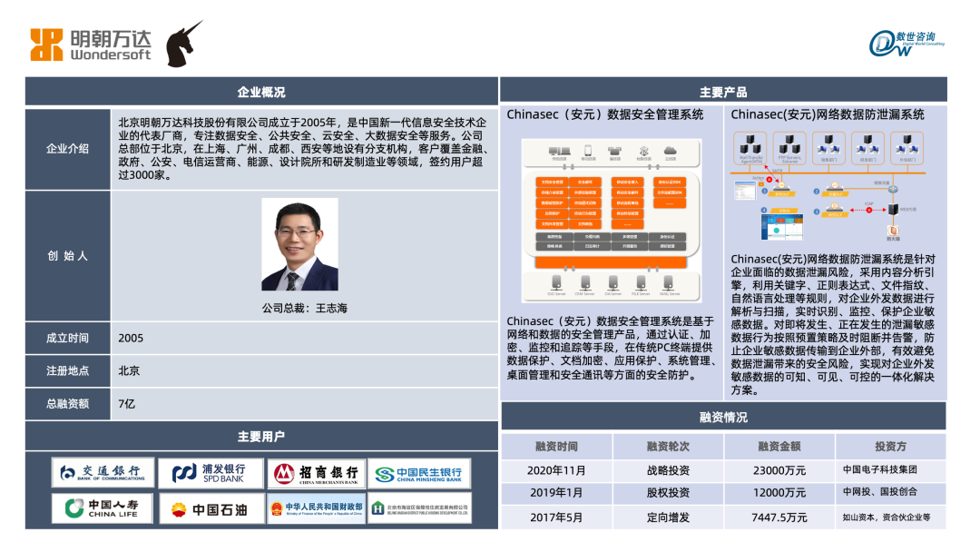Click the data security management system description
Image resolution: width=980 pixels, height=552 pixels.
(610, 349)
